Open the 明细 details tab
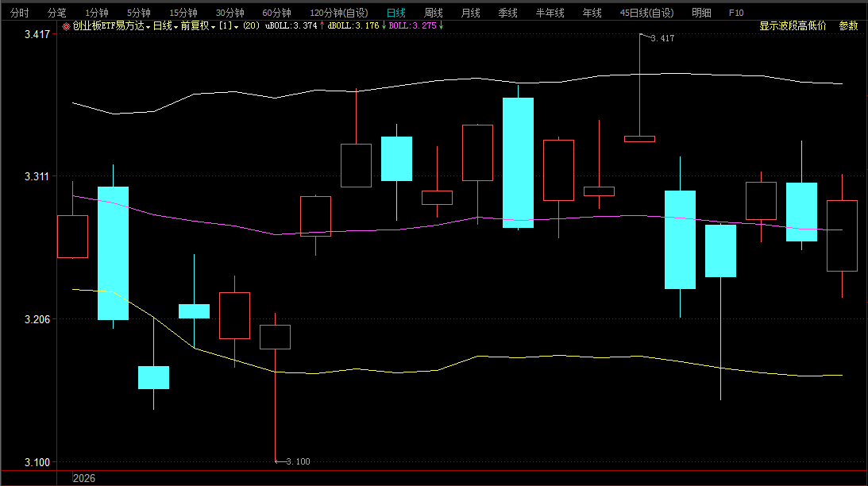868x486 pixels. (701, 13)
